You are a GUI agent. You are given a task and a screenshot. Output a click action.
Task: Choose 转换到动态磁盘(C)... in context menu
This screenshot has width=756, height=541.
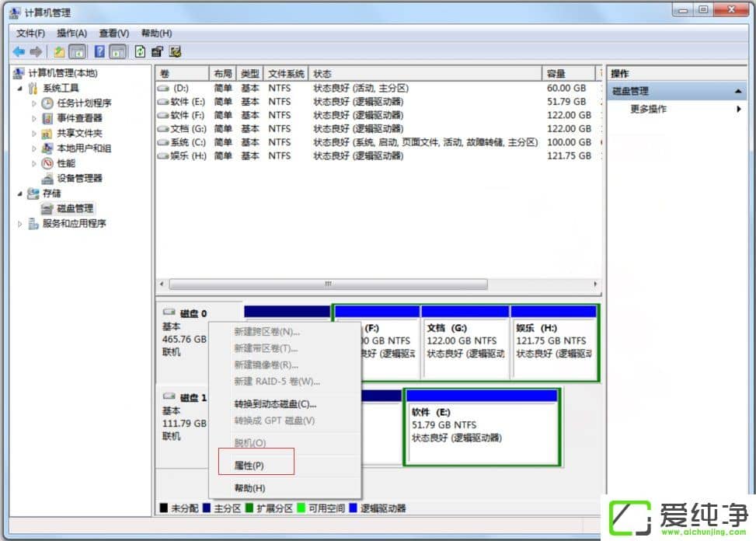(275, 404)
